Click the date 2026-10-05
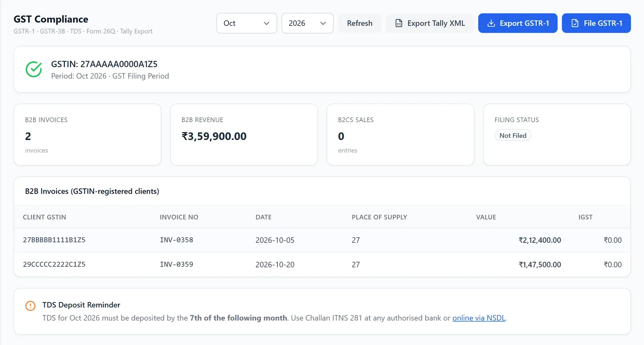Image resolution: width=644 pixels, height=345 pixels. coord(275,240)
